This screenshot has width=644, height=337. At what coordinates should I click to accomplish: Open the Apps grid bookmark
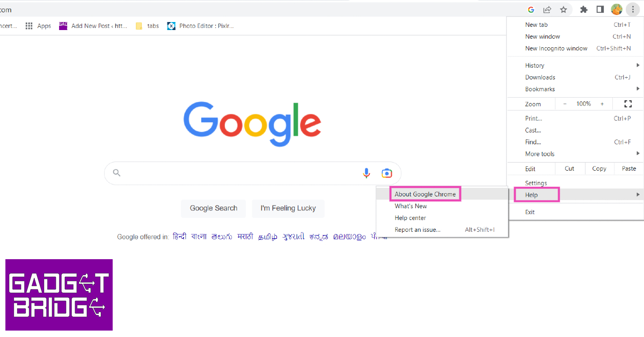click(x=38, y=26)
